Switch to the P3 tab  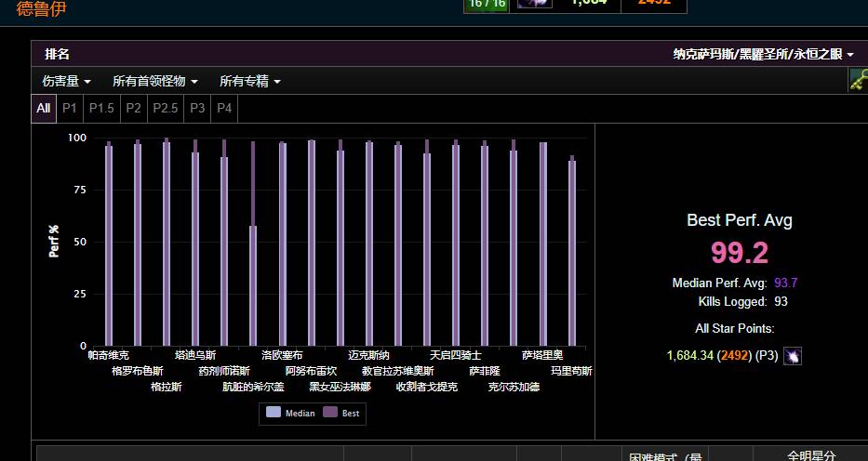click(197, 109)
